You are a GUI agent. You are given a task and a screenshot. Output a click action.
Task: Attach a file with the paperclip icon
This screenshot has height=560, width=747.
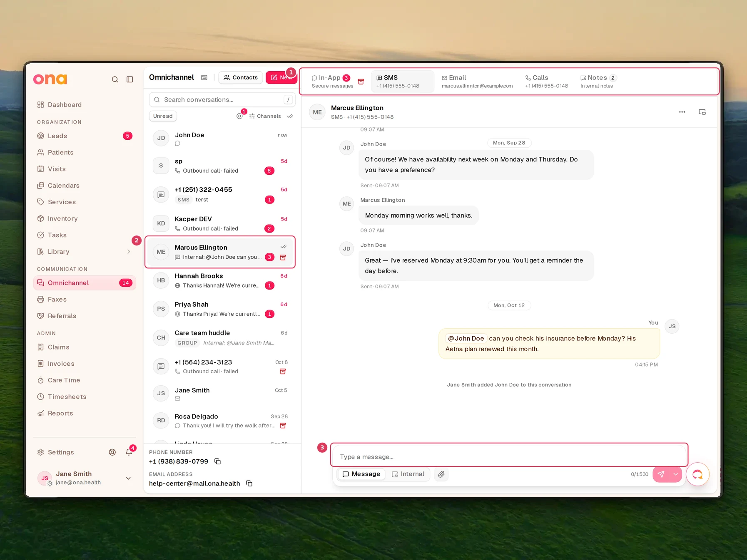441,474
